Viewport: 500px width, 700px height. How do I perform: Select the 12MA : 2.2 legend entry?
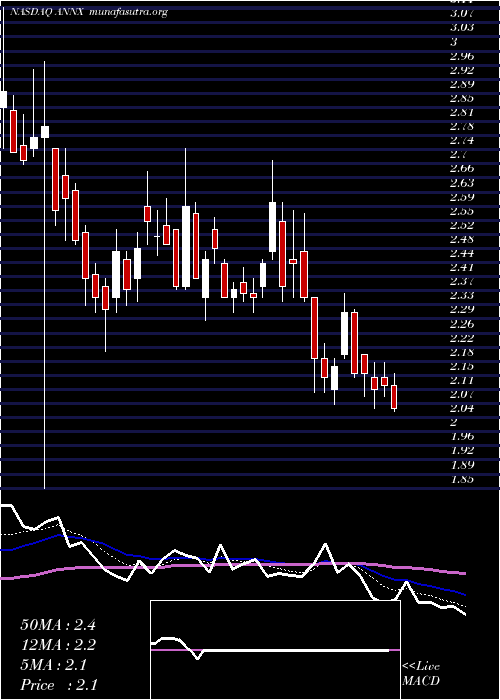click(x=58, y=645)
